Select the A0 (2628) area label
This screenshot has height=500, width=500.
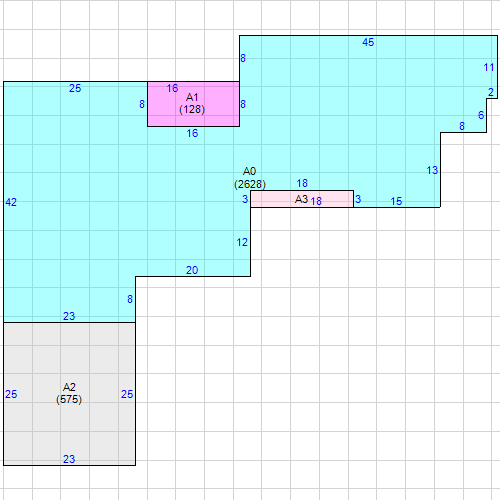tap(250, 178)
